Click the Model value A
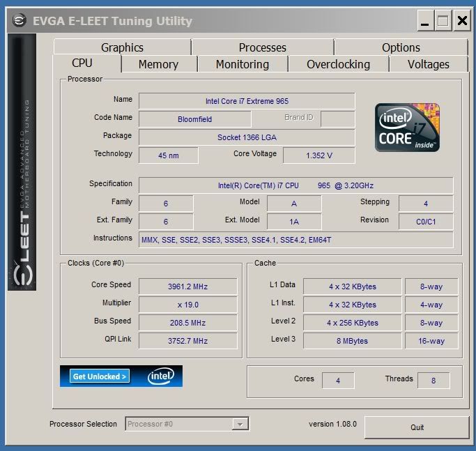Screen dimensions: 476x451 click(294, 204)
